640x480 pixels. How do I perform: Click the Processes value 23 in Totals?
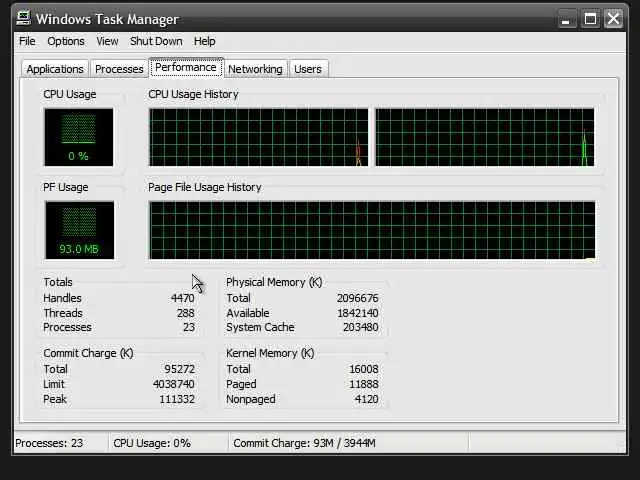click(189, 327)
